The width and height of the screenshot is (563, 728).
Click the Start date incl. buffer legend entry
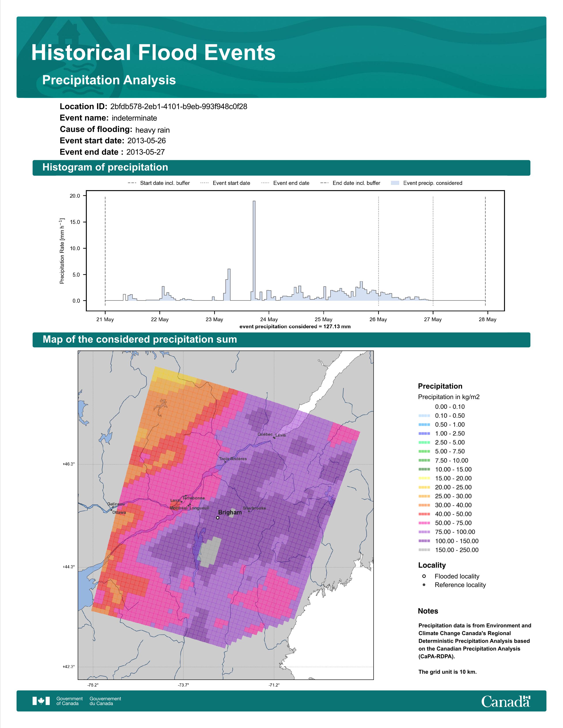pos(159,183)
